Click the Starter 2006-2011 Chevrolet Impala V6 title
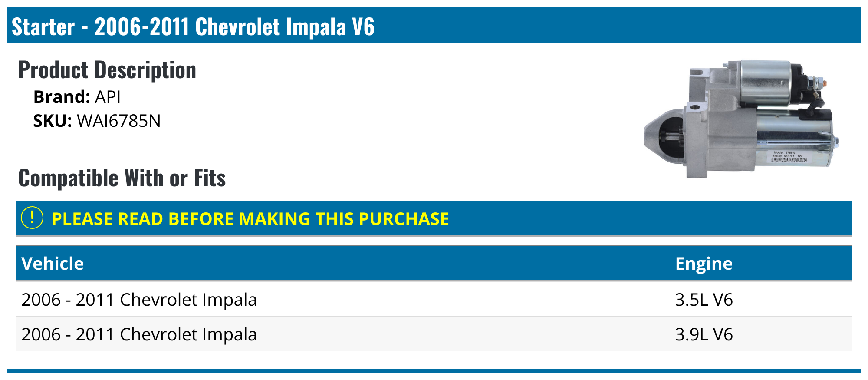This screenshot has width=868, height=380. click(x=193, y=26)
